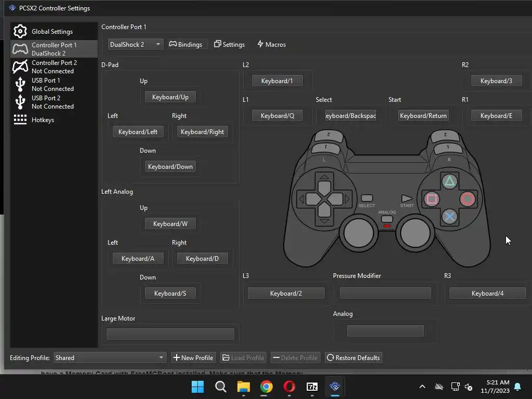Click empty Analog binding field

(x=385, y=331)
